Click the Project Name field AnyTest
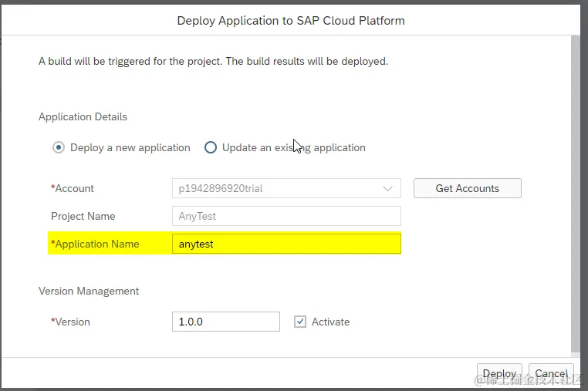This screenshot has height=391, width=588. (x=286, y=216)
